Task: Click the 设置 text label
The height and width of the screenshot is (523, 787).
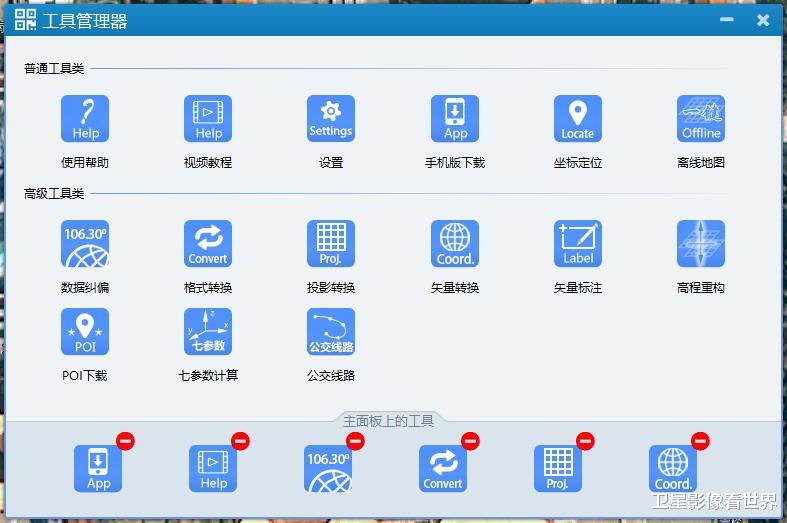Action: click(x=331, y=162)
